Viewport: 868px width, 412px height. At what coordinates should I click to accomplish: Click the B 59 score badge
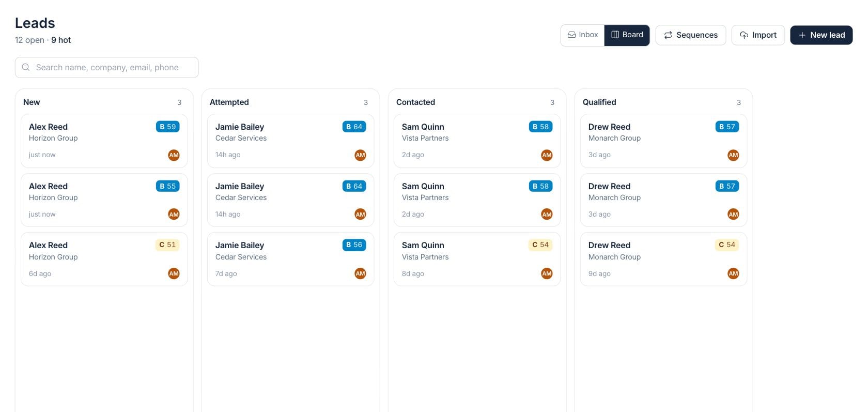click(x=168, y=127)
